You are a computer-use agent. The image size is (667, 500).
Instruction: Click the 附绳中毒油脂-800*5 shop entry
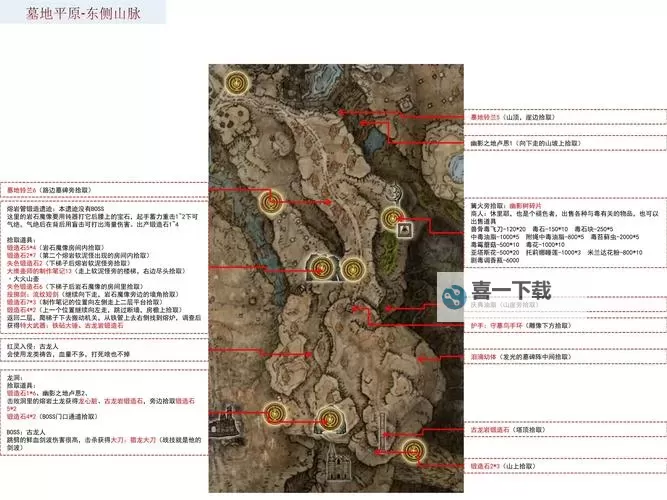click(x=555, y=237)
